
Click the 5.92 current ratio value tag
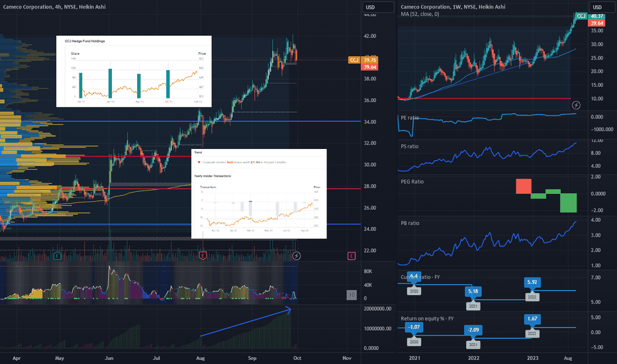click(x=532, y=282)
